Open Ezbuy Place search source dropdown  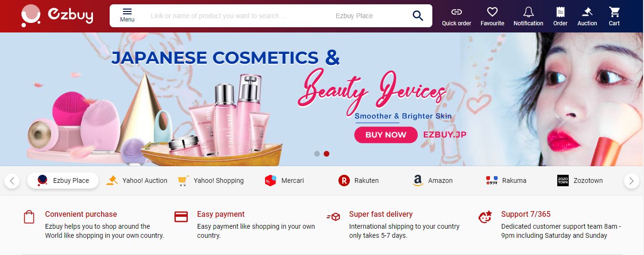coord(354,16)
